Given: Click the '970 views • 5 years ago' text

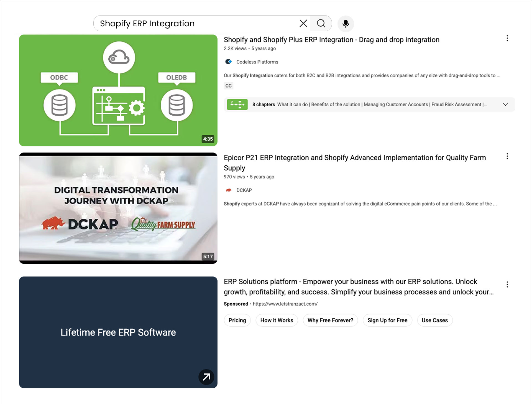Looking at the screenshot, I should [249, 177].
